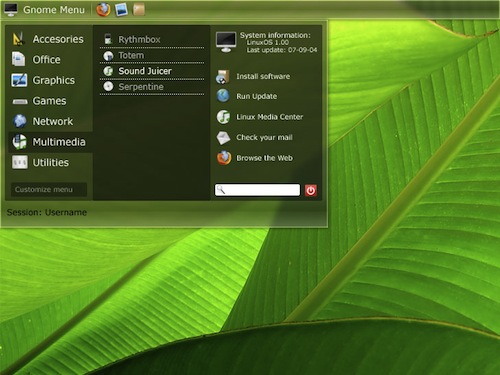500x375 pixels.
Task: Click the Serpentine disc icon
Action: coord(108,87)
